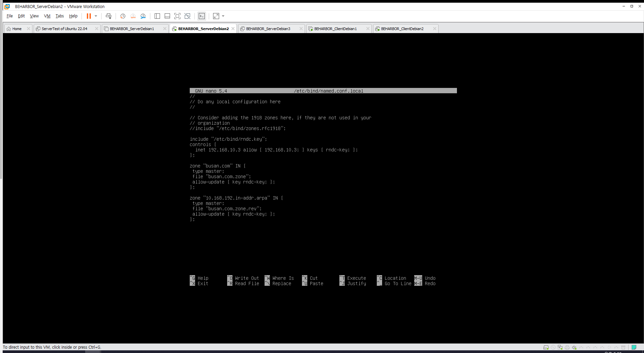
Task: Open the Help menu
Action: click(x=73, y=16)
